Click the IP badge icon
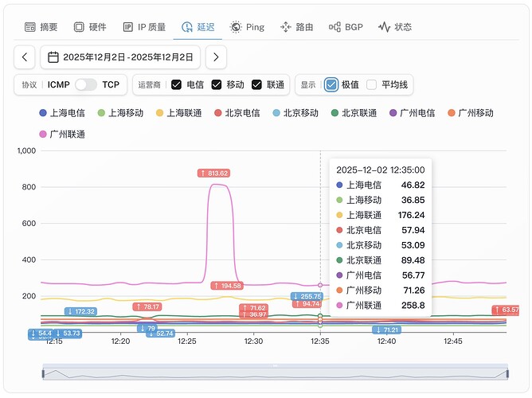This screenshot has height=398, width=532. point(128,27)
